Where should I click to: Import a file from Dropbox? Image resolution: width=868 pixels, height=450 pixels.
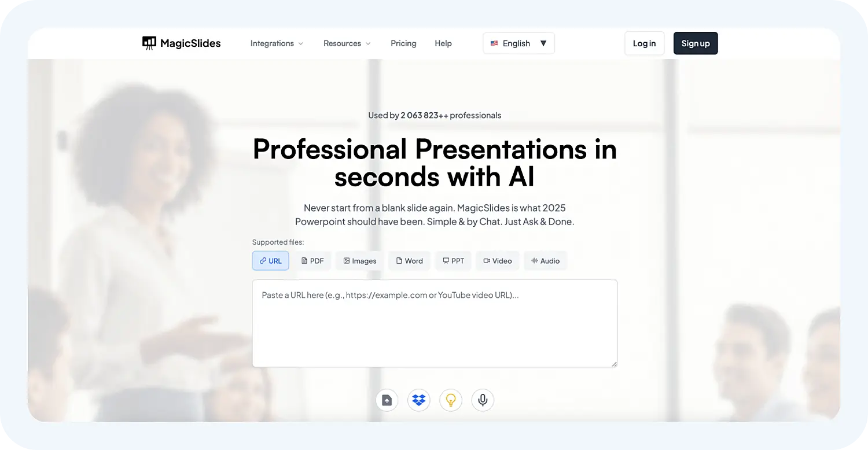click(x=418, y=400)
